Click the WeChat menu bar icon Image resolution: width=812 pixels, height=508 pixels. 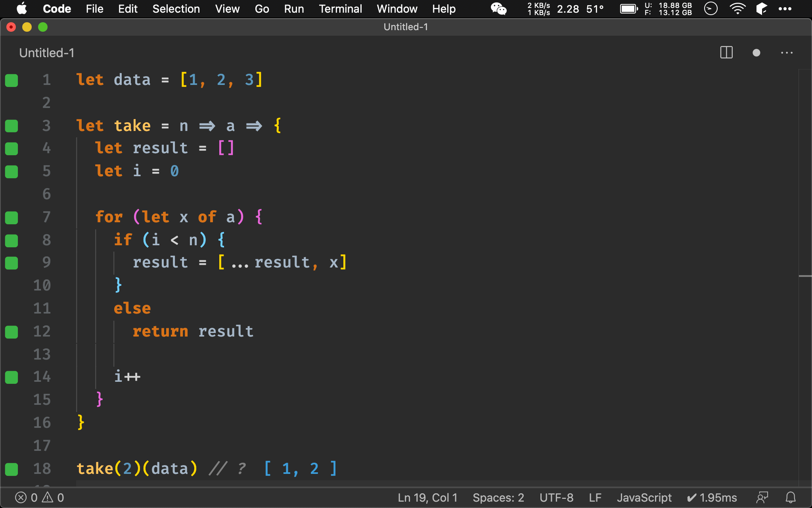[x=499, y=9]
